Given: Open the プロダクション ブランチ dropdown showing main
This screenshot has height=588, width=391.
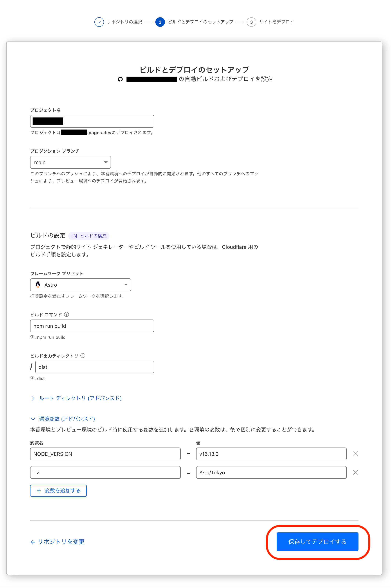Looking at the screenshot, I should click(70, 162).
